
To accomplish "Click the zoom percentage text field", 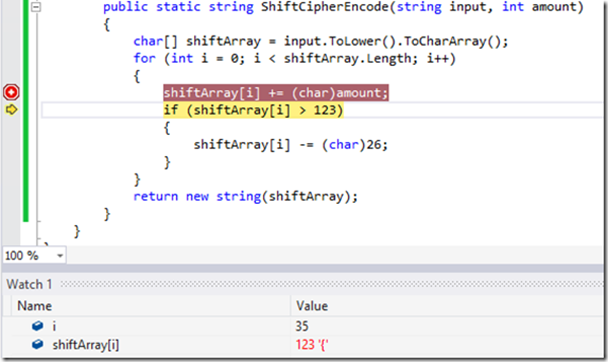I will click(x=28, y=255).
